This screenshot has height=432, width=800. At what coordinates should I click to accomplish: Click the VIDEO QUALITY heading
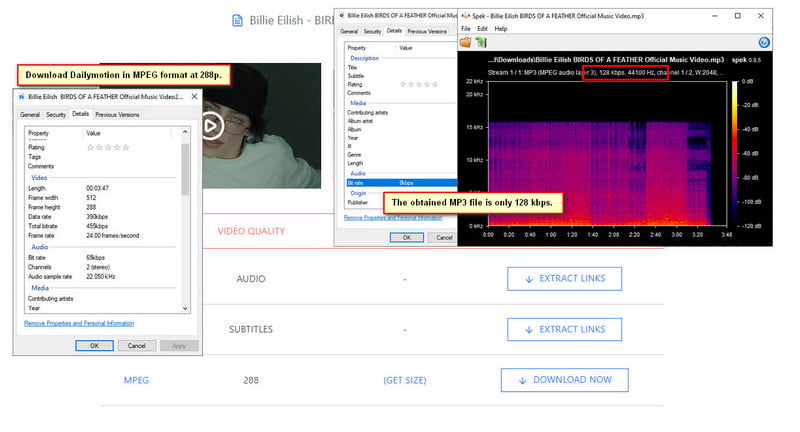click(x=251, y=231)
